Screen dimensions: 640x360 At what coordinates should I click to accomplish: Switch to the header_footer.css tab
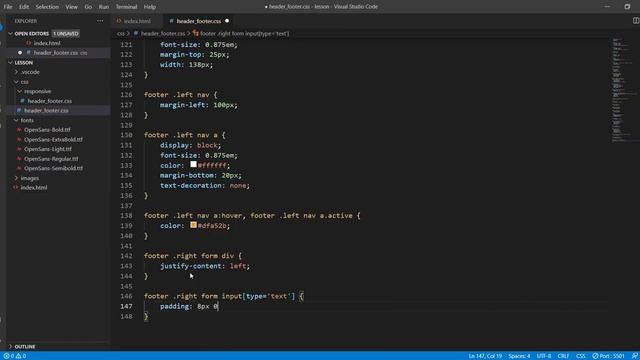198,21
